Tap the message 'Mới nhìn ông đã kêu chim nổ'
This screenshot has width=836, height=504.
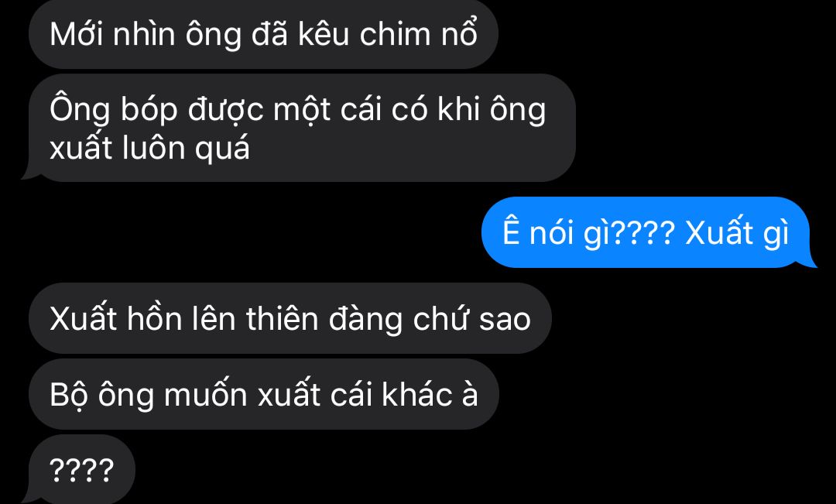tap(263, 34)
